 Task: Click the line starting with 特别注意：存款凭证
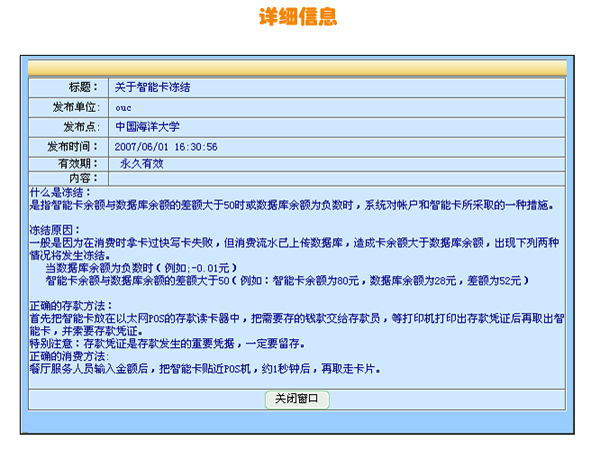[167, 344]
